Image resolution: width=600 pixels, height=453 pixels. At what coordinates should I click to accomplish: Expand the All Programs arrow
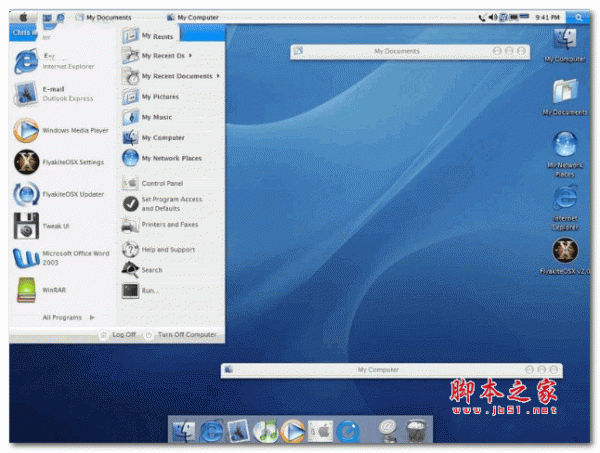(92, 317)
